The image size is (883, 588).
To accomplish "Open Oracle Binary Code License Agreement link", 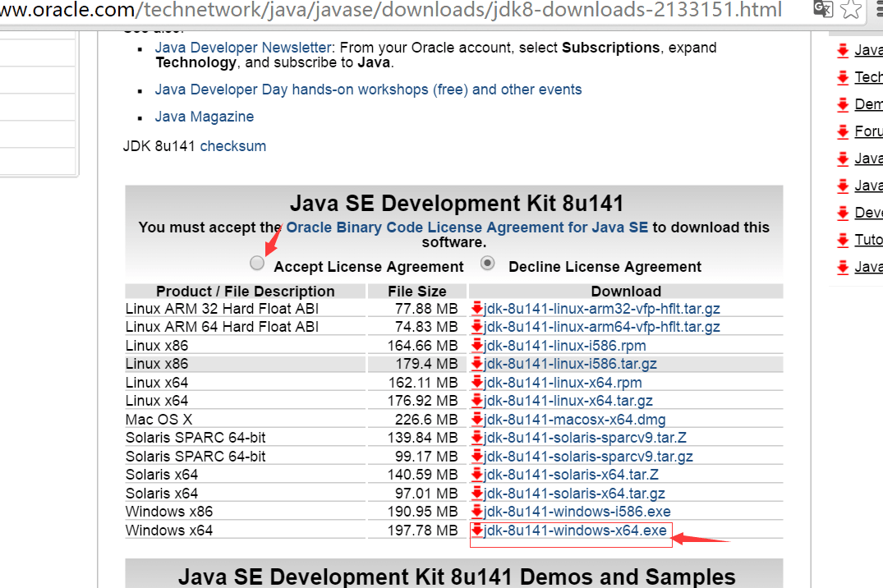I will click(x=467, y=227).
